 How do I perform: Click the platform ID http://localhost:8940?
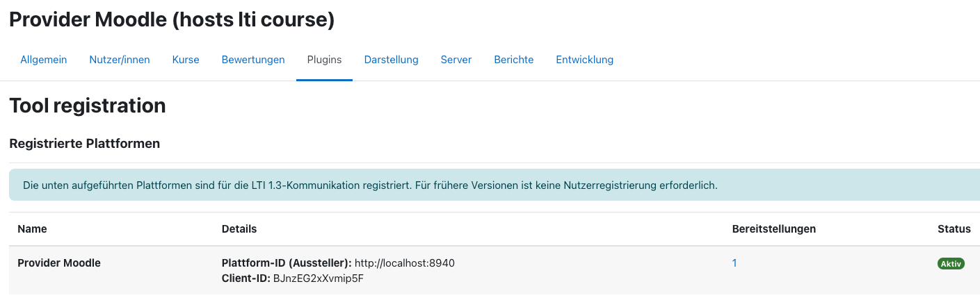click(x=405, y=263)
